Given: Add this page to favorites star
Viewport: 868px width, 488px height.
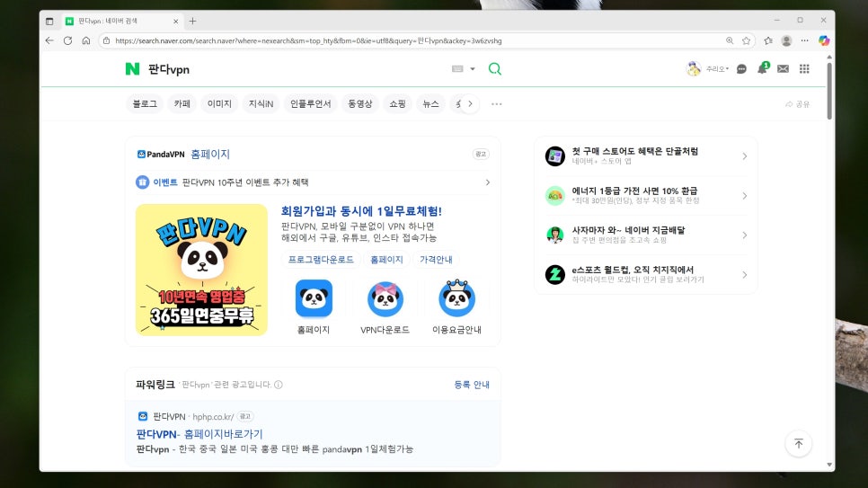Looking at the screenshot, I should (x=746, y=40).
